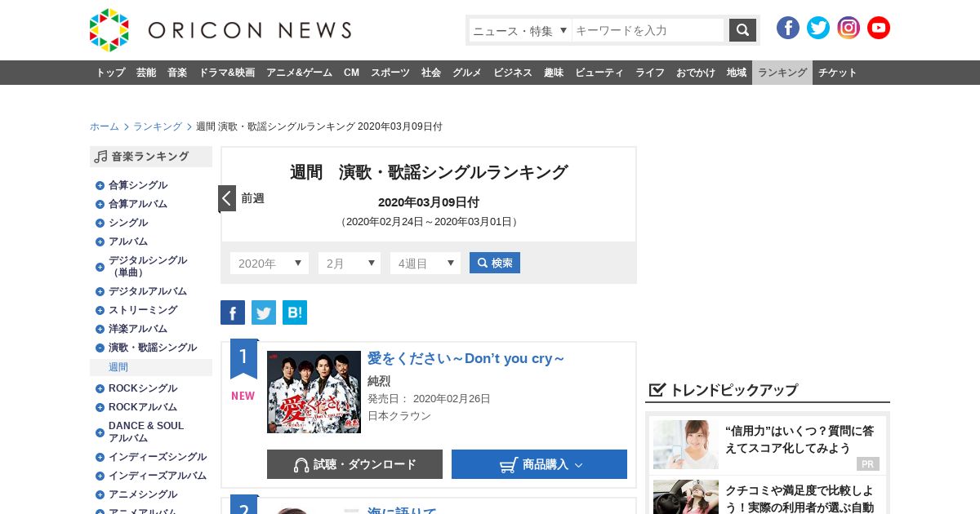
Task: Select the アニメ&ゲーム navigation tab
Action: (299, 73)
